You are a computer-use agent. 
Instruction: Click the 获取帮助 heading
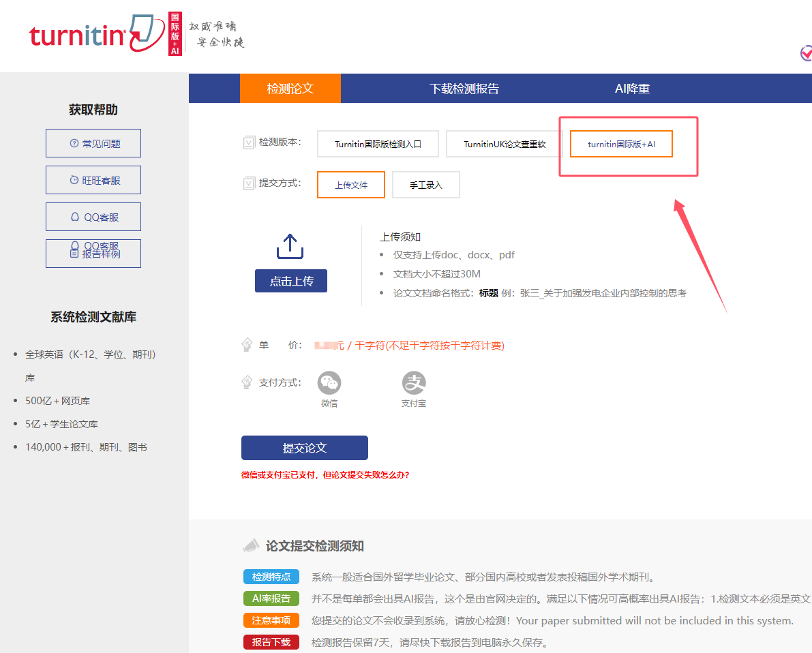coord(93,110)
